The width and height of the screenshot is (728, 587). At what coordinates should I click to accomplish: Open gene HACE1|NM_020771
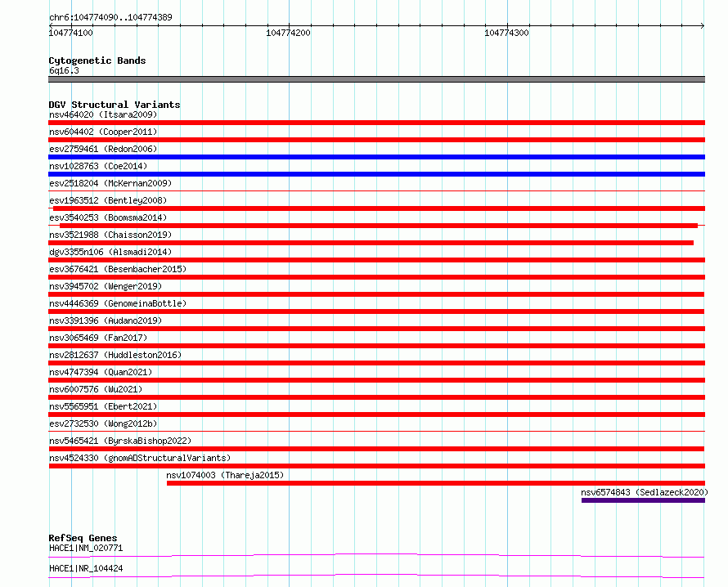(x=86, y=548)
